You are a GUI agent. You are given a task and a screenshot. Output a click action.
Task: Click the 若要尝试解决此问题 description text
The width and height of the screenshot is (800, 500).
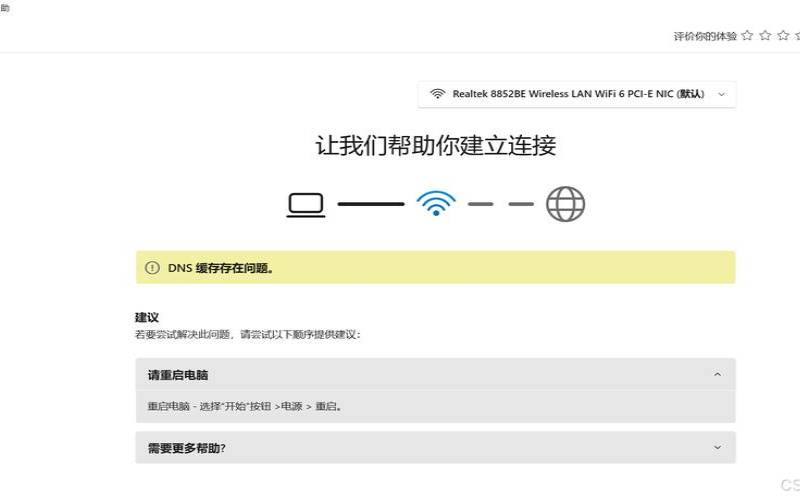pos(247,335)
